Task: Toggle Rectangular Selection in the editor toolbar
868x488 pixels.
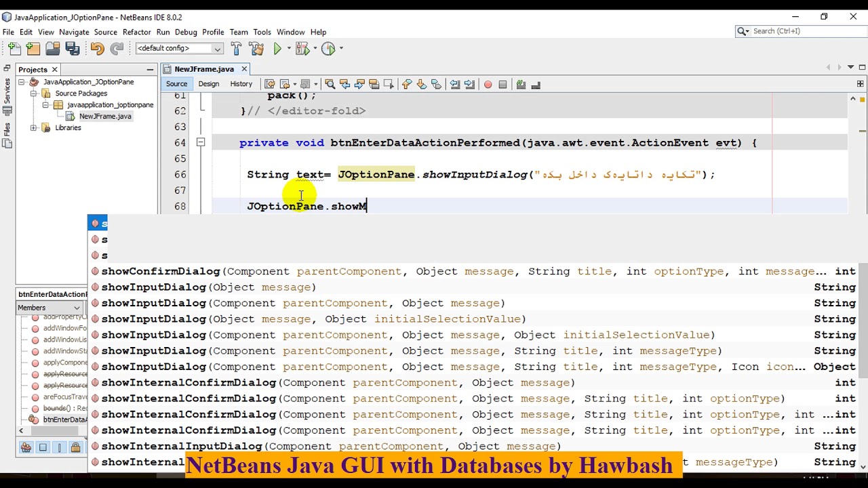Action: [x=389, y=85]
